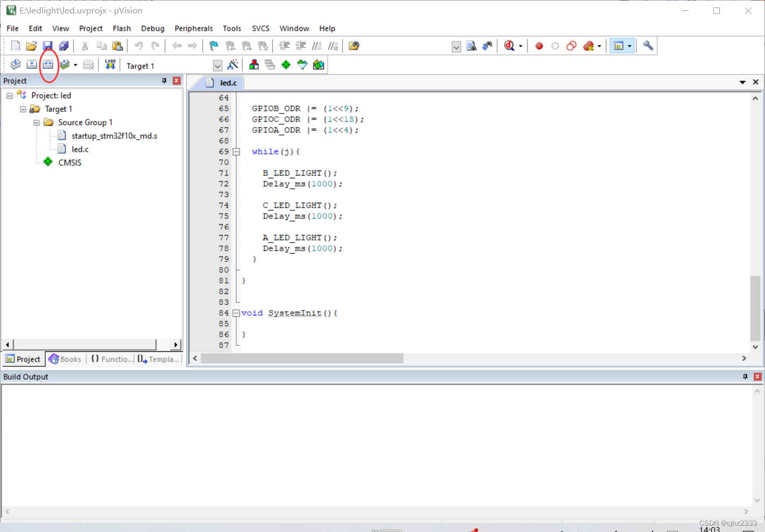Click the Cut scissors icon
The width and height of the screenshot is (765, 532).
click(85, 46)
